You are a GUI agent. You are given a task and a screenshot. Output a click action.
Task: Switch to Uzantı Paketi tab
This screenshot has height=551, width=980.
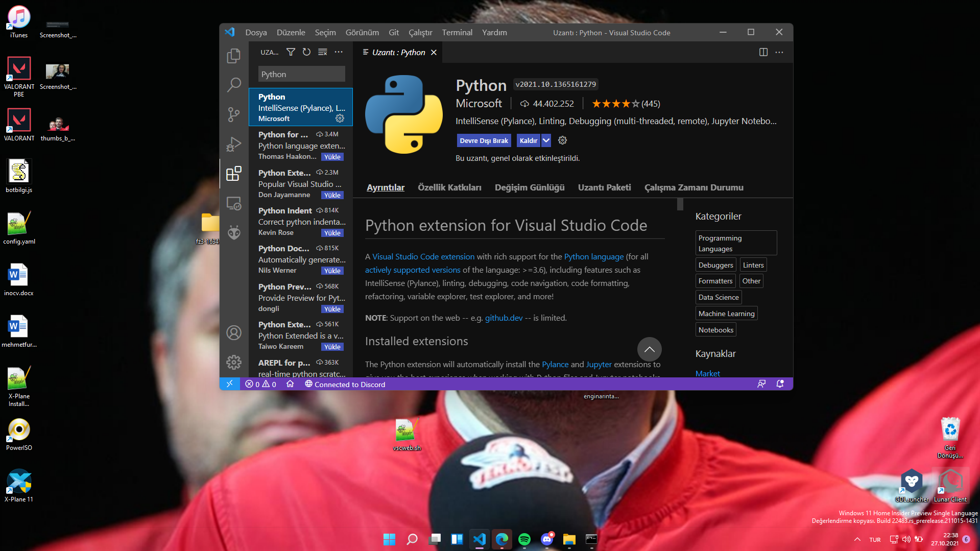(605, 187)
